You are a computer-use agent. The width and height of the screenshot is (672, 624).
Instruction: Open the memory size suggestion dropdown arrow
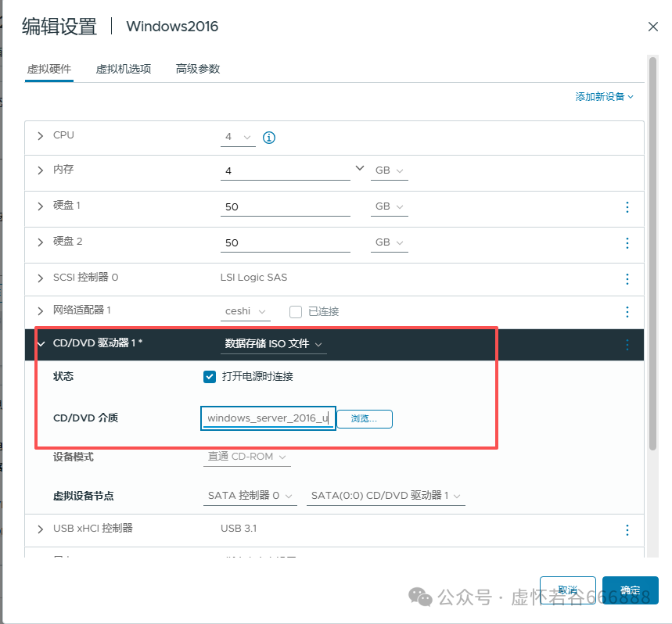coord(360,168)
